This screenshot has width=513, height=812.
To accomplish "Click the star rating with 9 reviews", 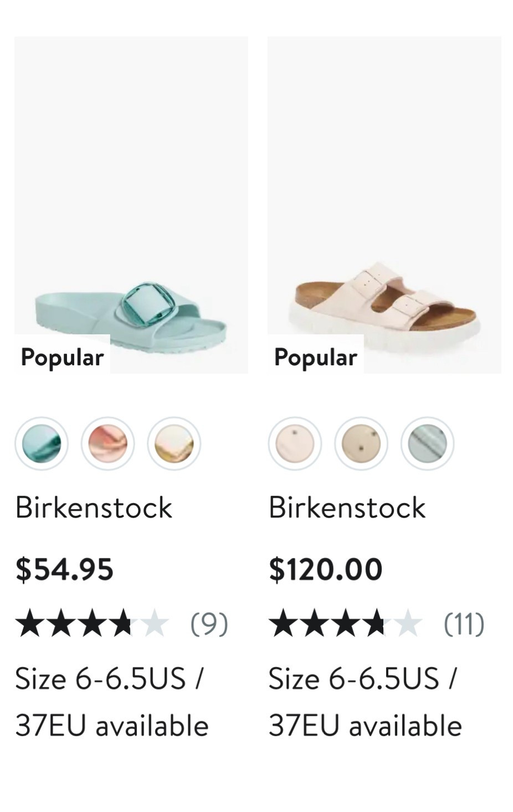I will (92, 623).
